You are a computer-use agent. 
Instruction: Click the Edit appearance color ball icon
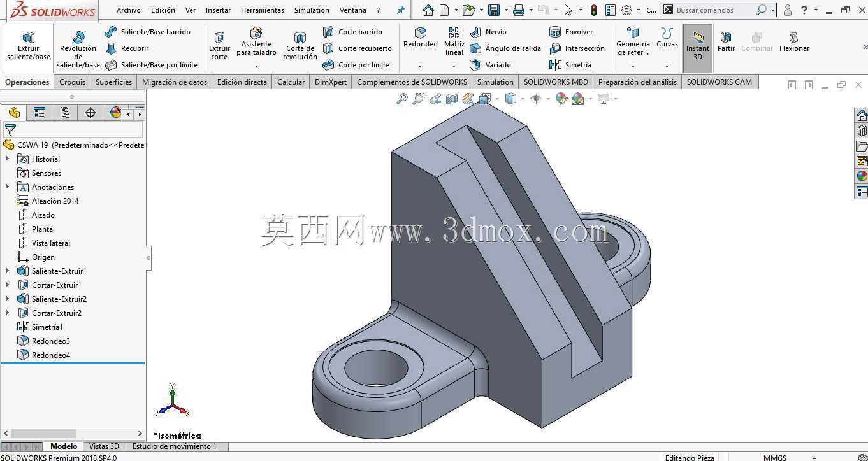click(x=561, y=99)
